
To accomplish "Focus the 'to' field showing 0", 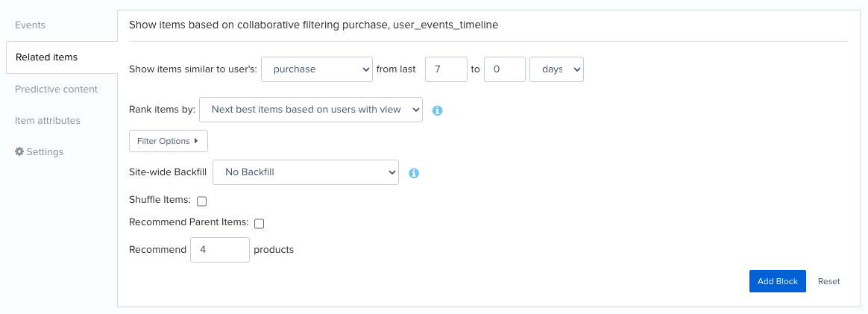I will (504, 69).
